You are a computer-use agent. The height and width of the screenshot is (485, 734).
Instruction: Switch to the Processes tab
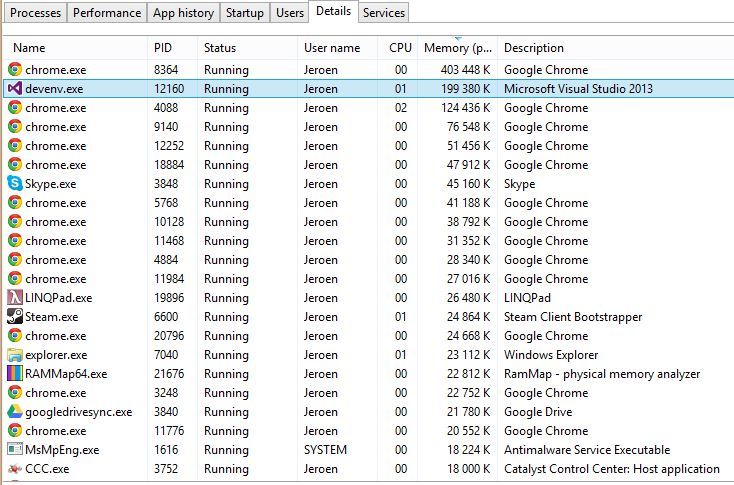click(x=36, y=13)
